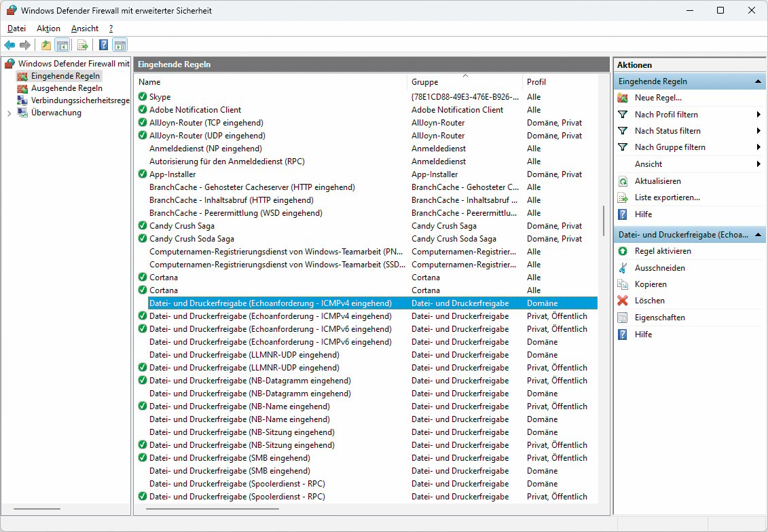Click the Ausschneiden scissors icon
This screenshot has height=532, width=768.
point(623,268)
